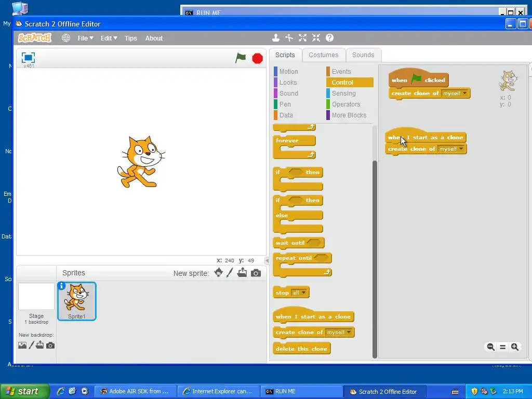
Task: Select the Sensing block category
Action: pos(343,94)
